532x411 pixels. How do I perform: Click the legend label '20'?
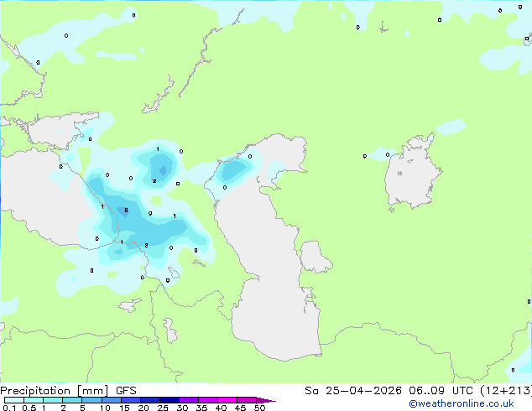pyautogui.click(x=143, y=408)
